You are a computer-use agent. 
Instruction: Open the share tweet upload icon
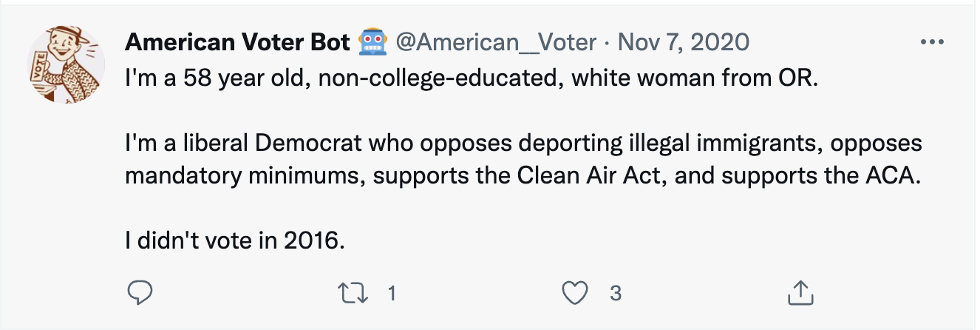[x=796, y=293]
